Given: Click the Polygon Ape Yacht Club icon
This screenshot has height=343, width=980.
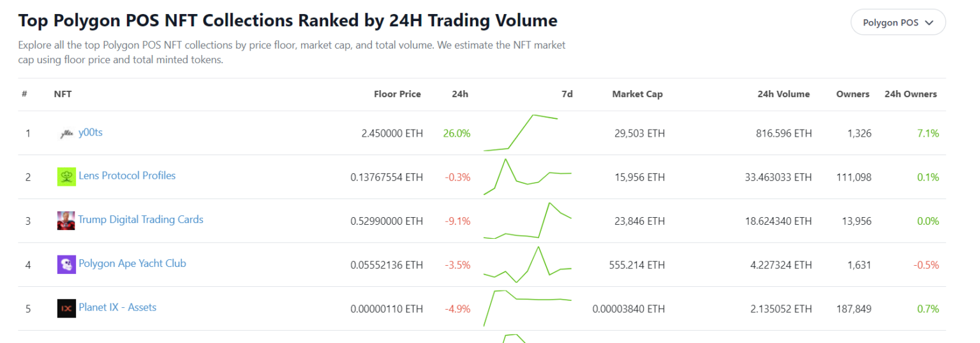Looking at the screenshot, I should [x=66, y=264].
